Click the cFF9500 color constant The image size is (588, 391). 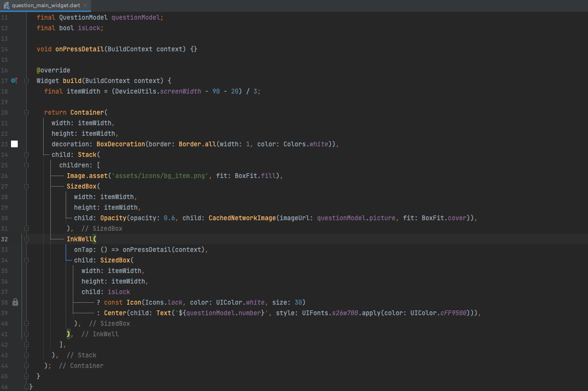pyautogui.click(x=454, y=313)
